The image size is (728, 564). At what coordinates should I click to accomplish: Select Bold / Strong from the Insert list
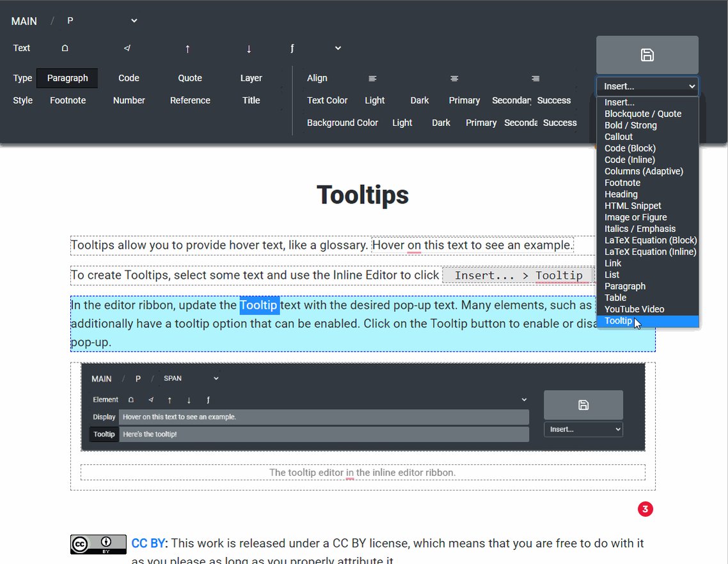coord(647,125)
